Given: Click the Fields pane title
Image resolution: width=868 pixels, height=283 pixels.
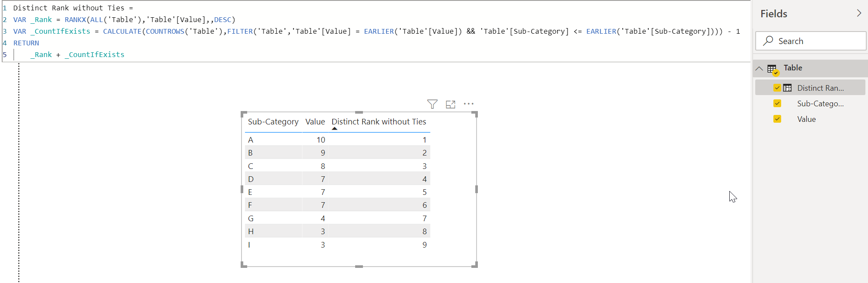Looking at the screenshot, I should [x=774, y=14].
